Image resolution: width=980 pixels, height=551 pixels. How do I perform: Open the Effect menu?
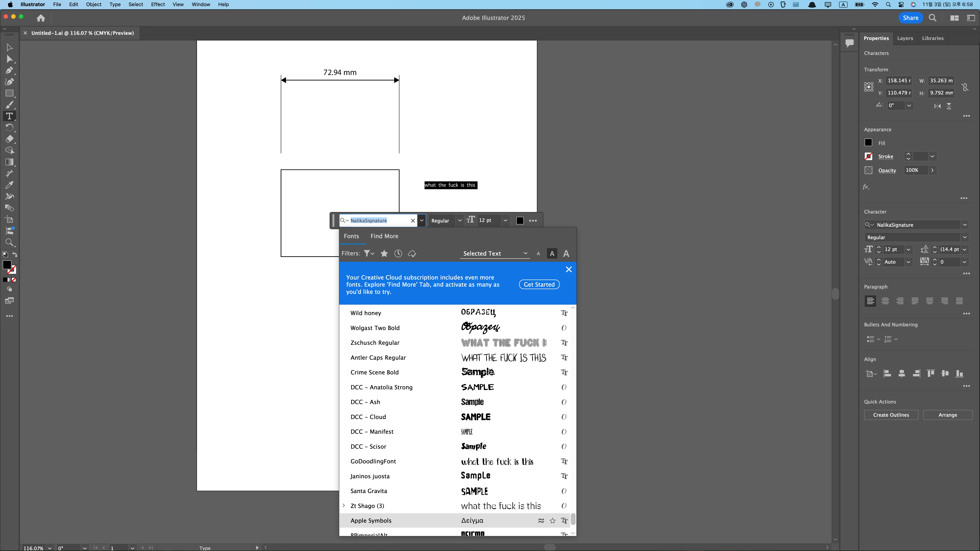click(158, 5)
